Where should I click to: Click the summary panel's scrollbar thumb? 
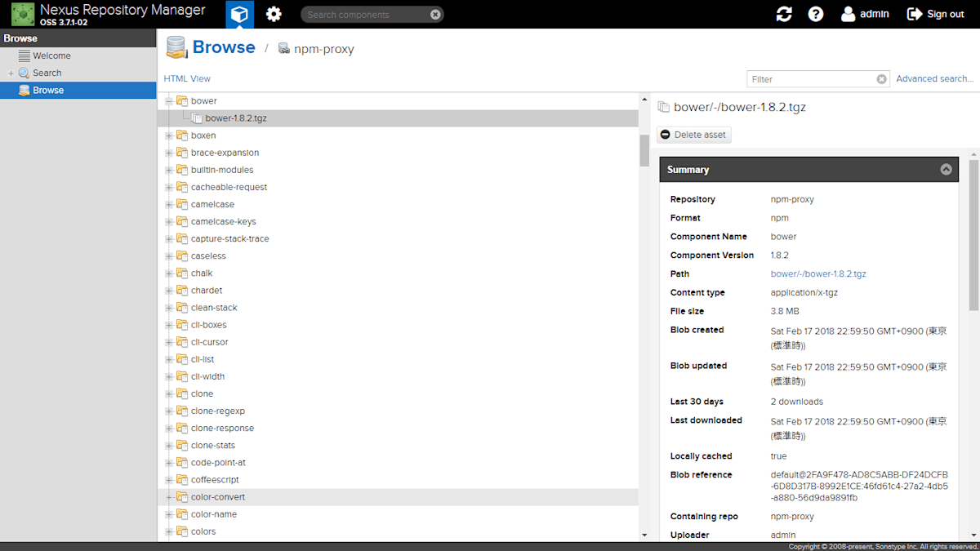[974, 236]
